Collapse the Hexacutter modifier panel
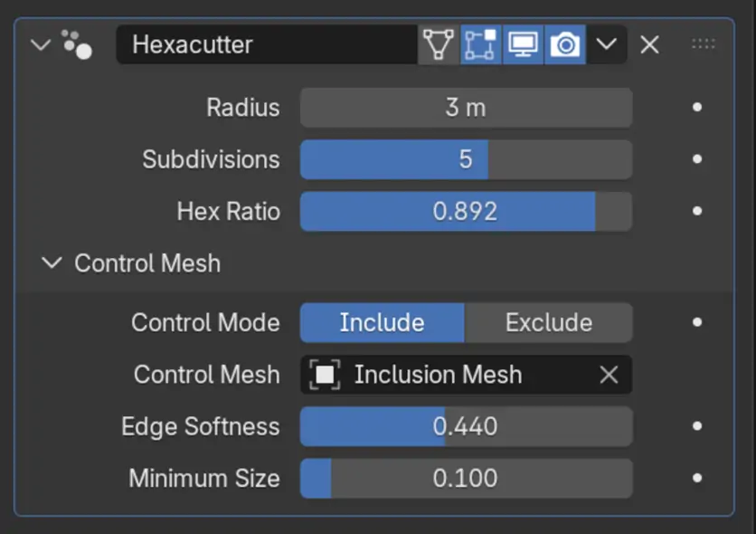 click(41, 44)
